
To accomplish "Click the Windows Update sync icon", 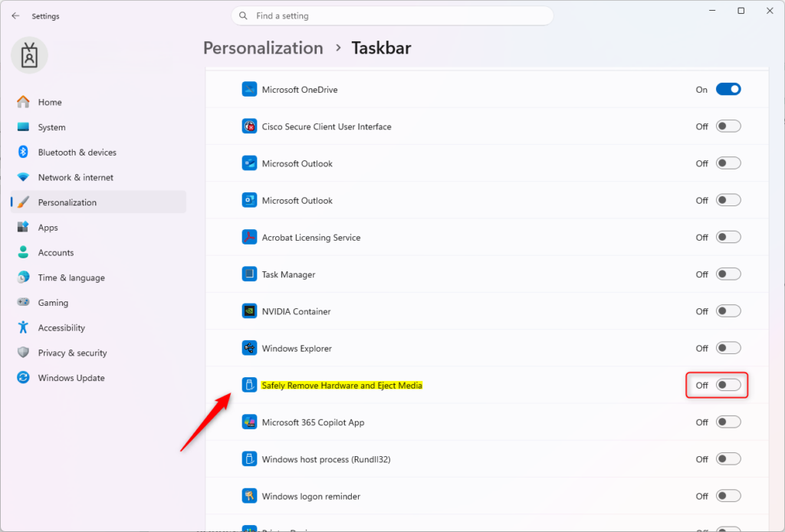I will click(x=23, y=377).
